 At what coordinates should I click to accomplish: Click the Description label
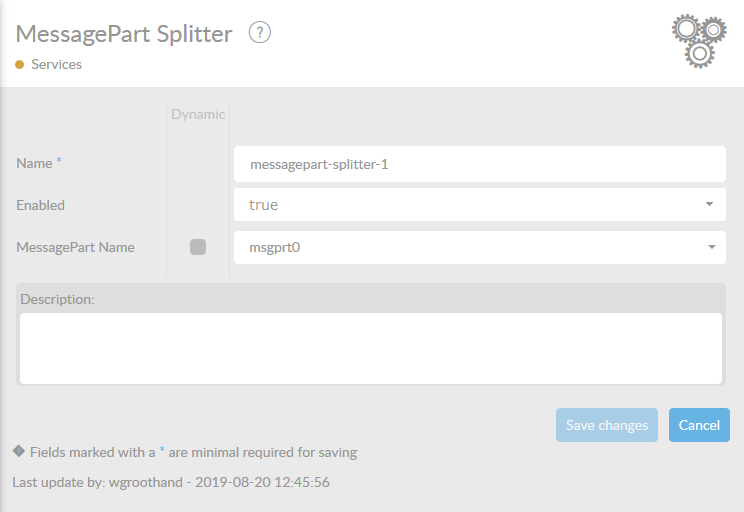click(57, 299)
